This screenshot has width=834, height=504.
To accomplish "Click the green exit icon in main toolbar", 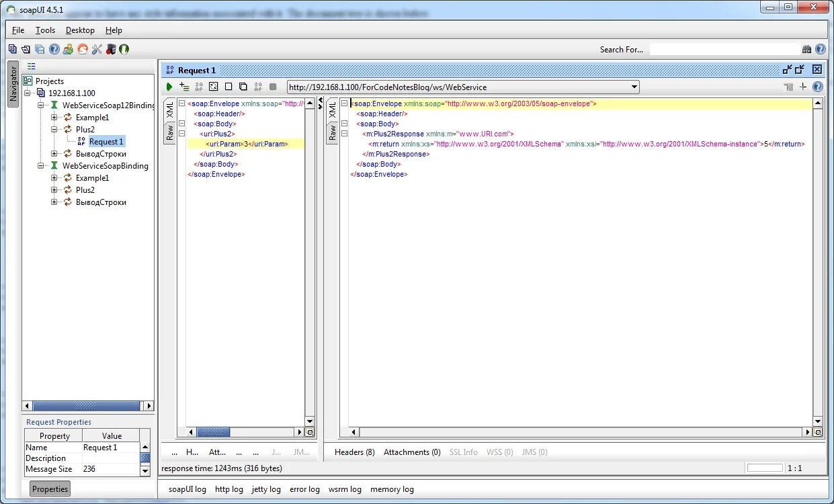I will click(x=125, y=49).
